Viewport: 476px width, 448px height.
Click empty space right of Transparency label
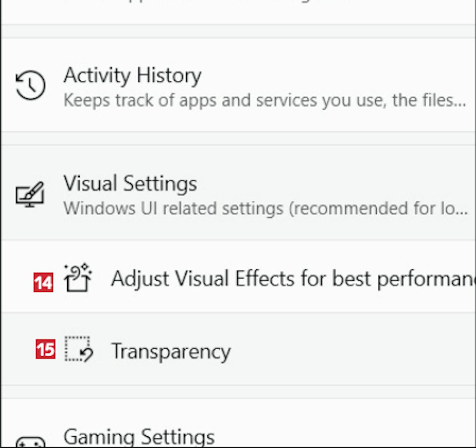click(x=349, y=351)
